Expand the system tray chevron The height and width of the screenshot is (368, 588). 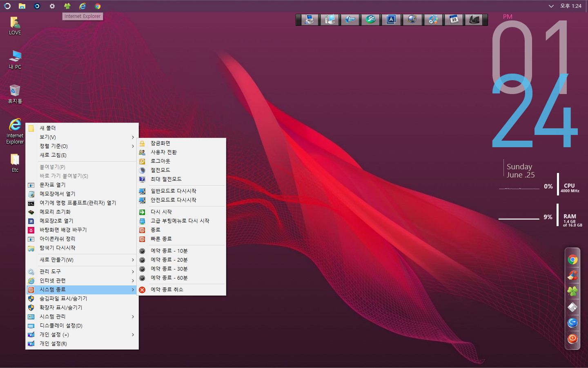[x=551, y=6]
